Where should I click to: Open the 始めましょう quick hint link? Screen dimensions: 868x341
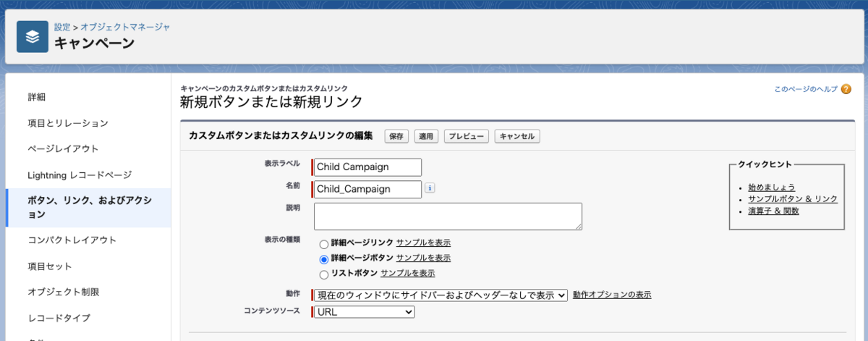pos(772,187)
